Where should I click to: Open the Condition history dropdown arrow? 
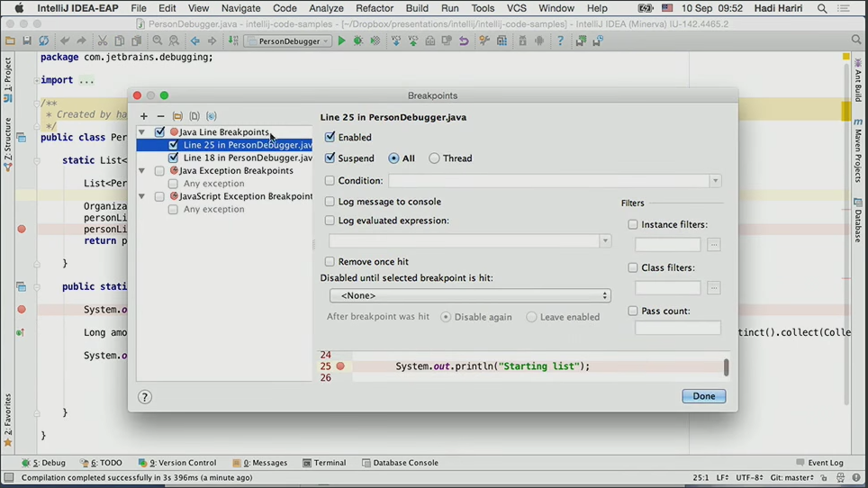(x=715, y=181)
